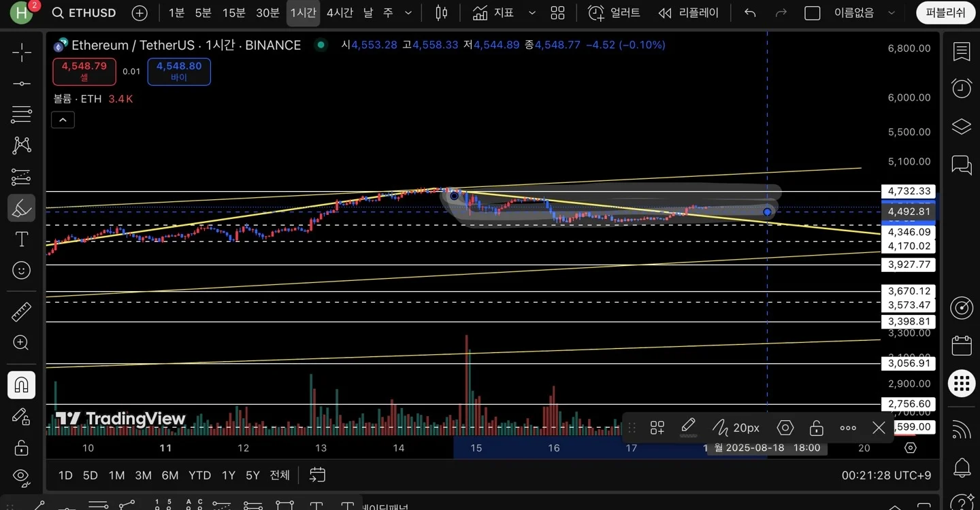Undo the last chart action
Screen dimensions: 980x510
[x=750, y=13]
